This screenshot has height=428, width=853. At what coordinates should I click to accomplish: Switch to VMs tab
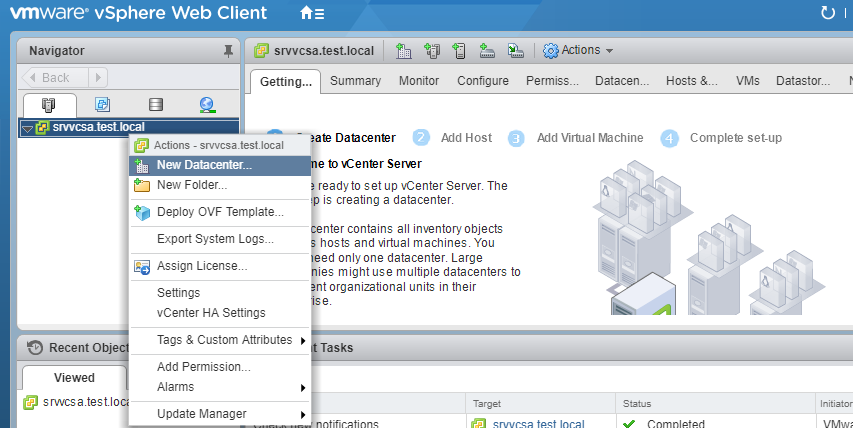pos(747,81)
